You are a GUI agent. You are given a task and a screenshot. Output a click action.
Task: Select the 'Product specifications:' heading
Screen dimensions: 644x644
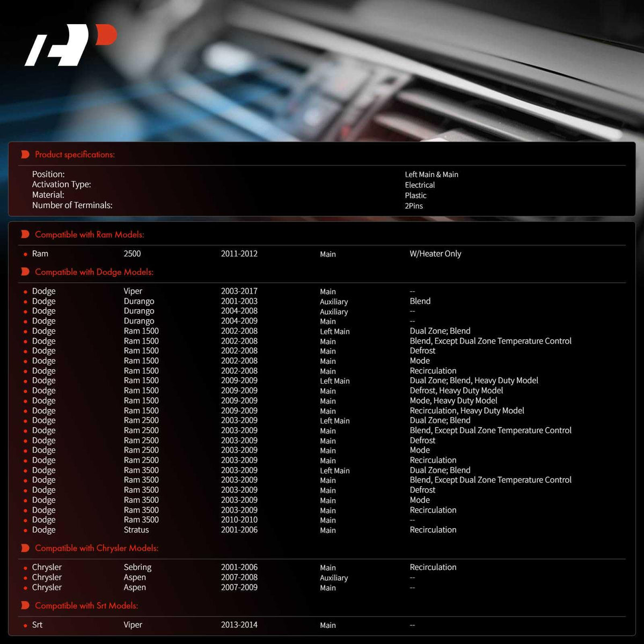tap(75, 155)
